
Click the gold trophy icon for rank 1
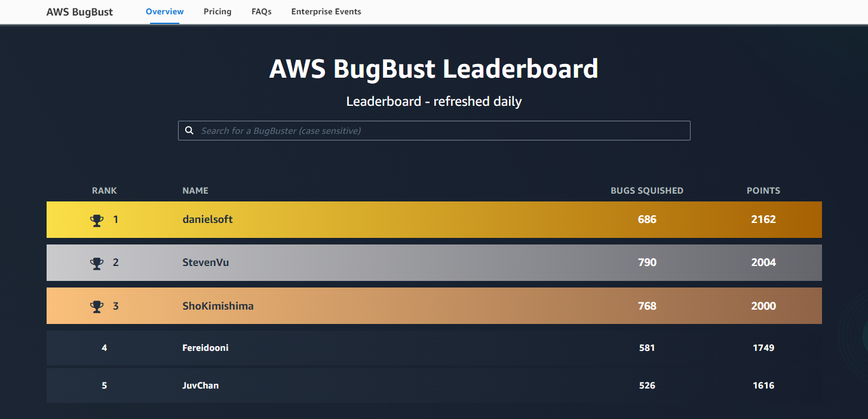pos(97,220)
